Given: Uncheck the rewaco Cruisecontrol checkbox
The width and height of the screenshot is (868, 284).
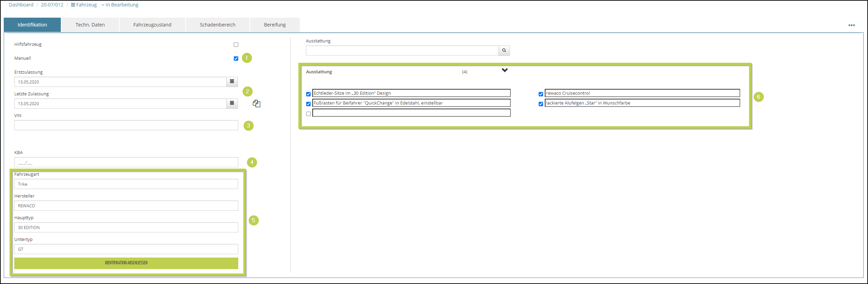Looking at the screenshot, I should (541, 94).
